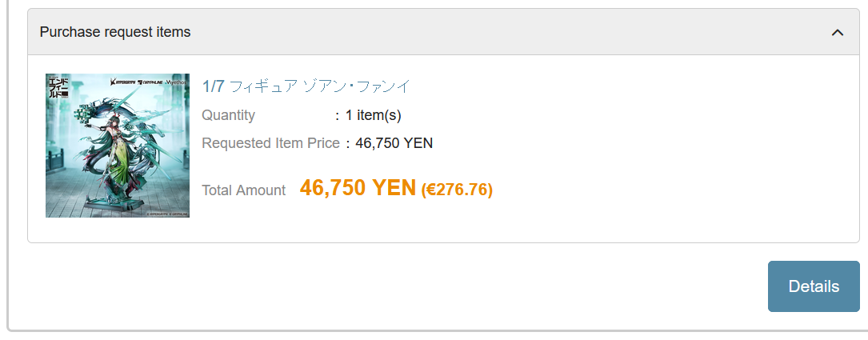Select the "Purchase request items" title text
This screenshot has height=340, width=868.
coord(115,32)
